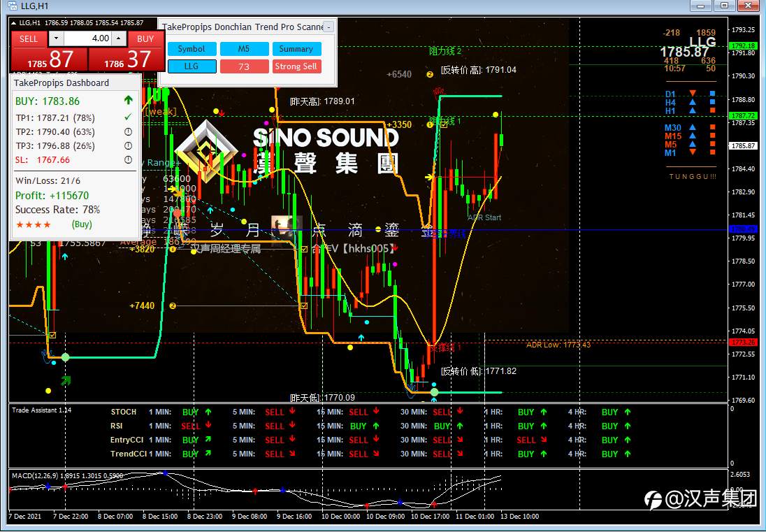The image size is (766, 532).
Task: Click the blue square in the D1 row
Action: pos(713,93)
